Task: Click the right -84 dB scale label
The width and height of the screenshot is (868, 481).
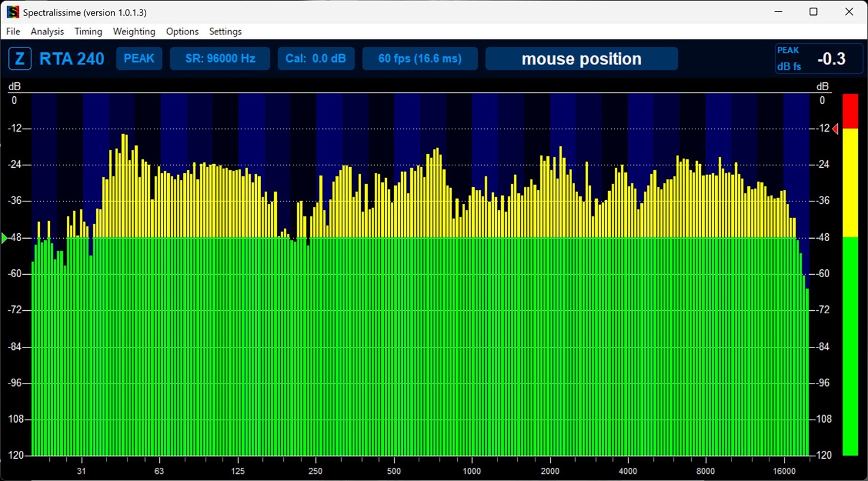Action: 822,347
